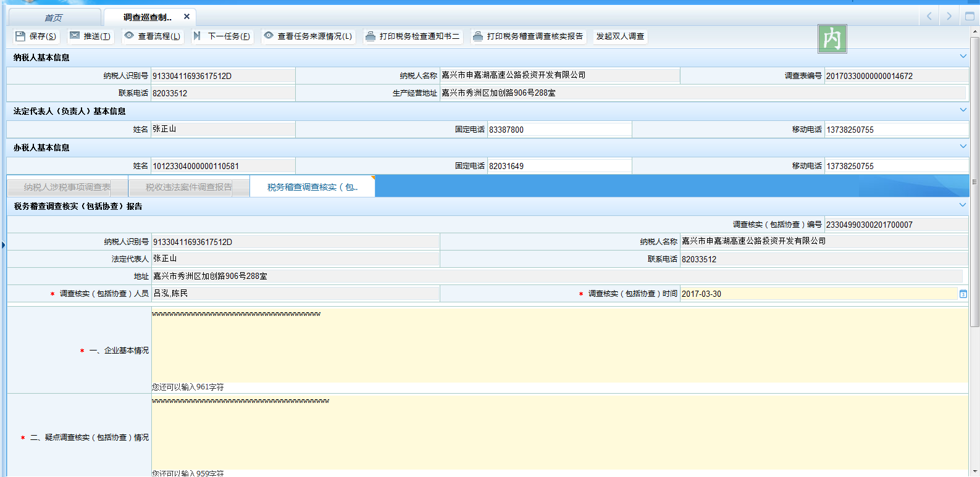Click printer icon for 打印税务稽查调查核实报告
980x477 pixels.
pyautogui.click(x=478, y=36)
